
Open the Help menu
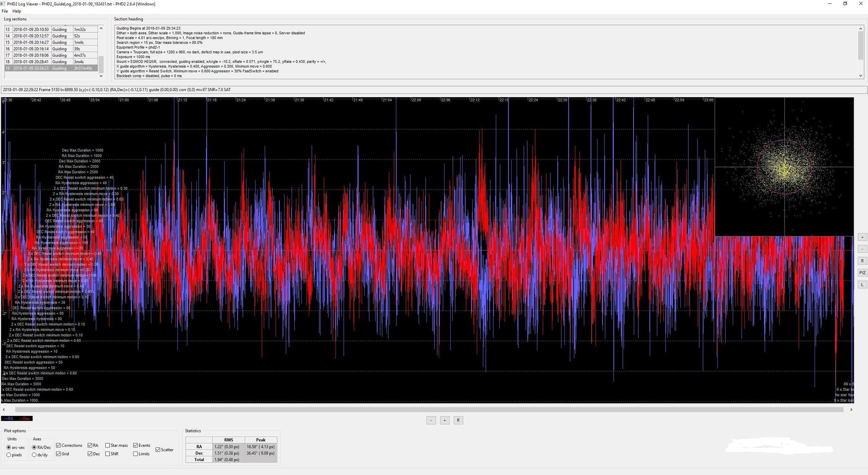pos(17,11)
